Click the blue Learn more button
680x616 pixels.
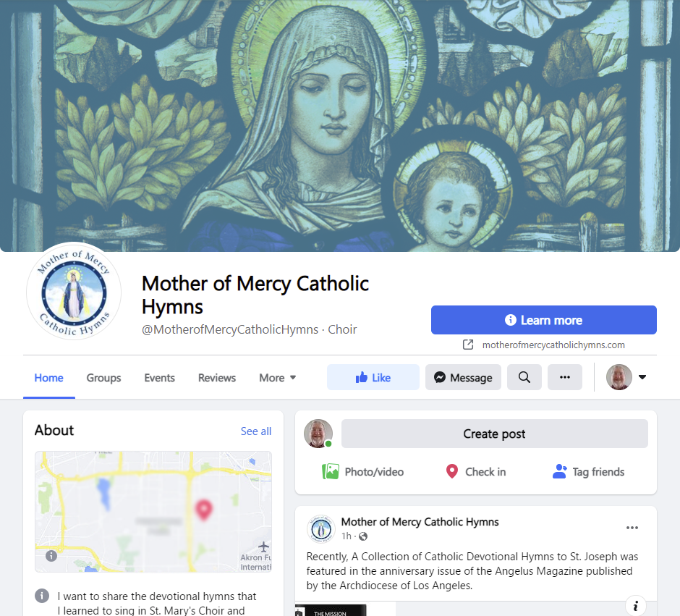(x=543, y=320)
